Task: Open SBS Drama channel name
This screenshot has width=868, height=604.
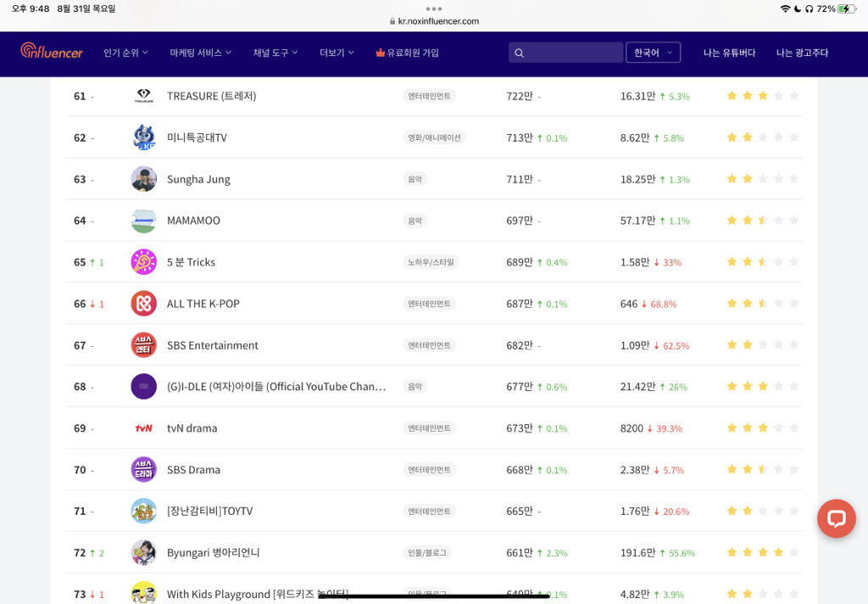Action: pos(193,470)
